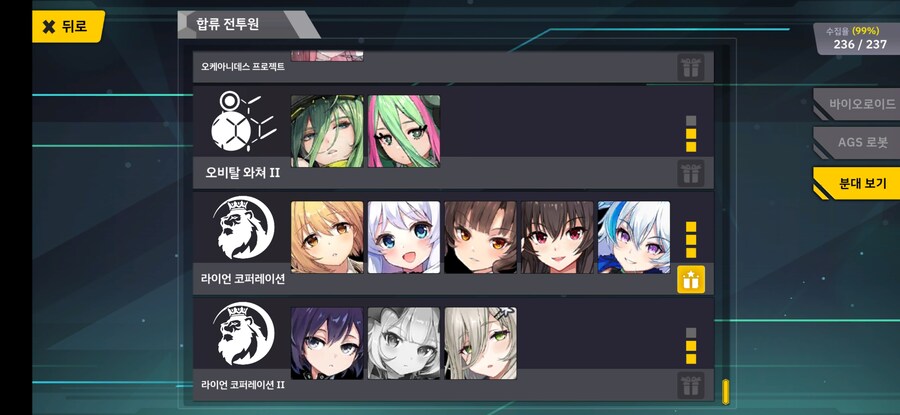Image resolution: width=900 pixels, height=415 pixels.
Task: Select the blonde orange-eyed character portrait
Action: pyautogui.click(x=327, y=237)
